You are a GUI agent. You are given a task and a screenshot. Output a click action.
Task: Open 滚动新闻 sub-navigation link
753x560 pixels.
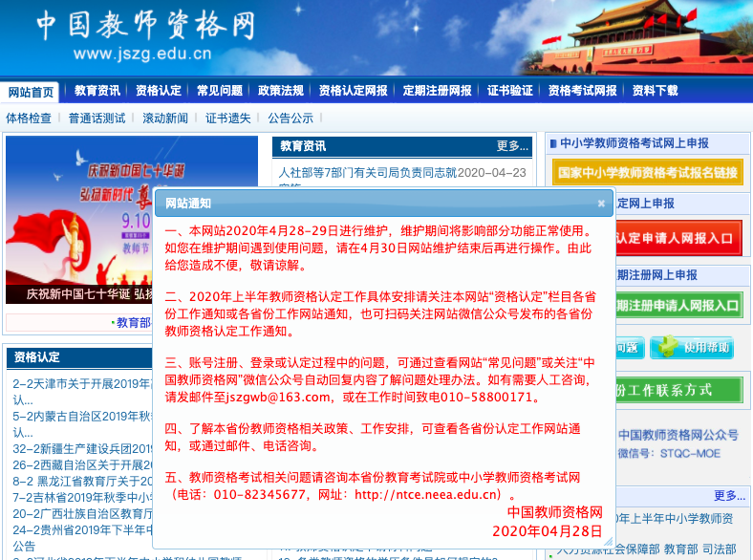click(x=165, y=118)
